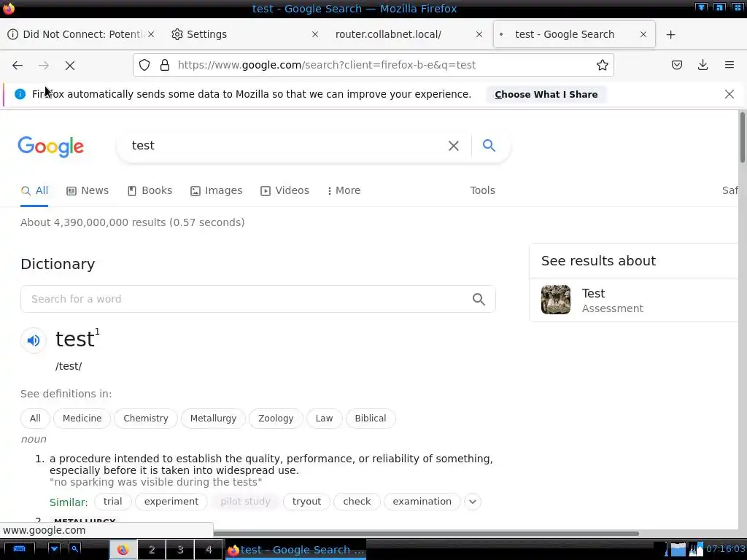Close the test - Google Search tab
Viewport: 747px width, 560px height.
(x=643, y=34)
